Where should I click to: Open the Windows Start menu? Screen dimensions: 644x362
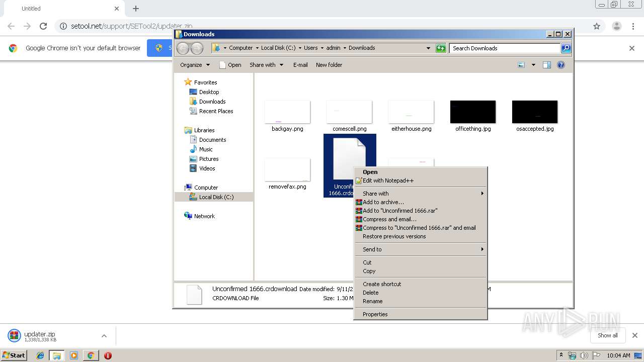coord(14,355)
